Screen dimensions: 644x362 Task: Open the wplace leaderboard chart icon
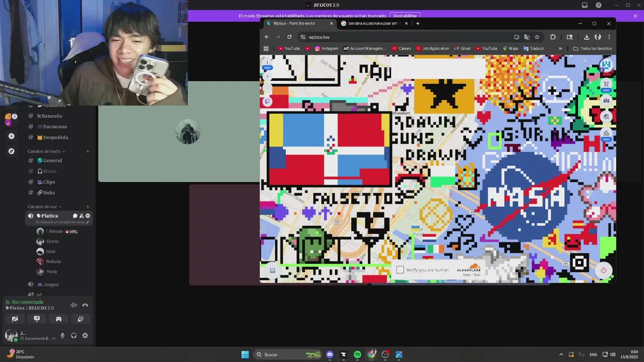(x=606, y=133)
